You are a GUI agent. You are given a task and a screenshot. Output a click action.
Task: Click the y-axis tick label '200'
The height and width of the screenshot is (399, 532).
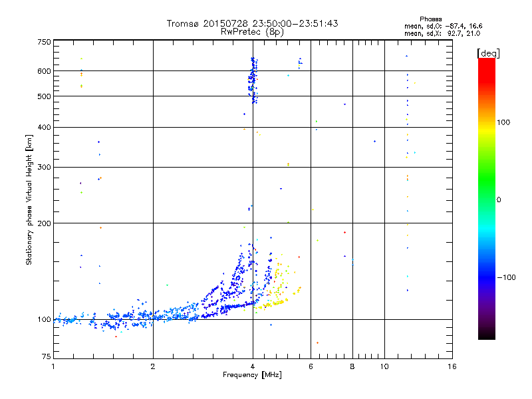pyautogui.click(x=44, y=223)
